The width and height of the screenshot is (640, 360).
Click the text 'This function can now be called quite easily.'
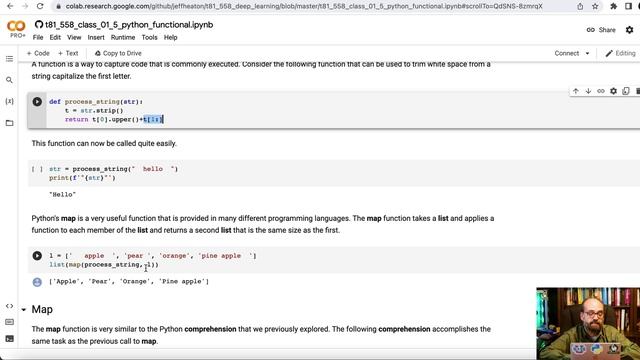pyautogui.click(x=104, y=144)
